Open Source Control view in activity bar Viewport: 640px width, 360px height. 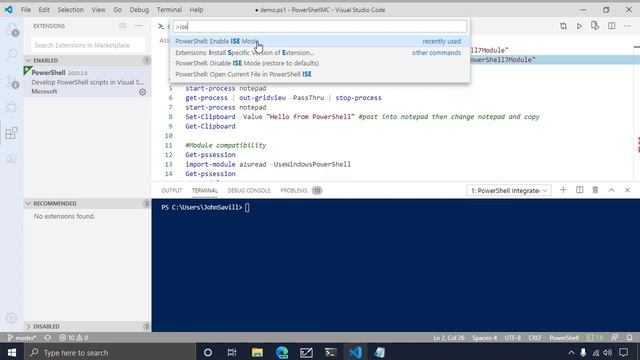[x=11, y=82]
